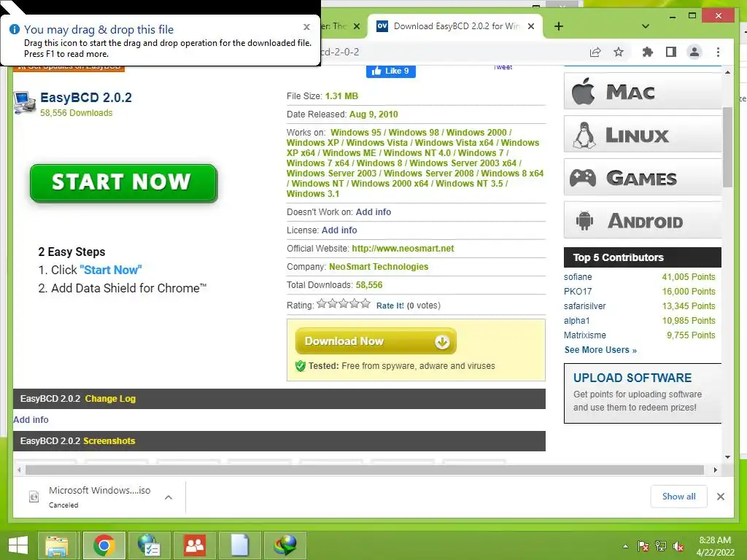Open the NeoSmart Technologies company link
This screenshot has height=560, width=747.
click(x=379, y=267)
